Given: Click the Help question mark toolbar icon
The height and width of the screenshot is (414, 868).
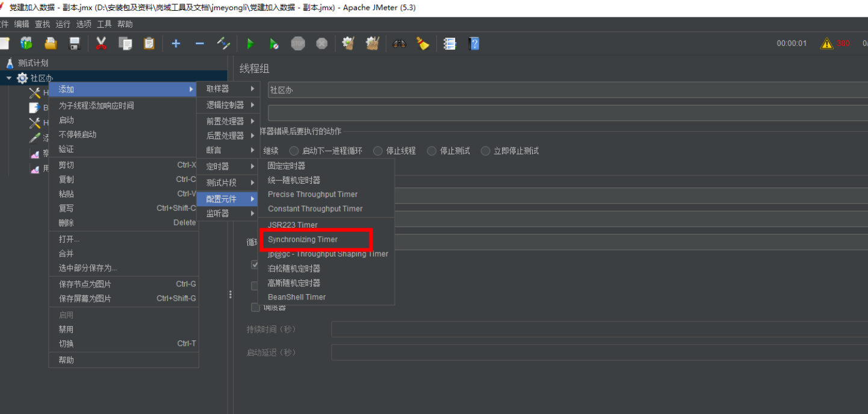Looking at the screenshot, I should tap(474, 43).
